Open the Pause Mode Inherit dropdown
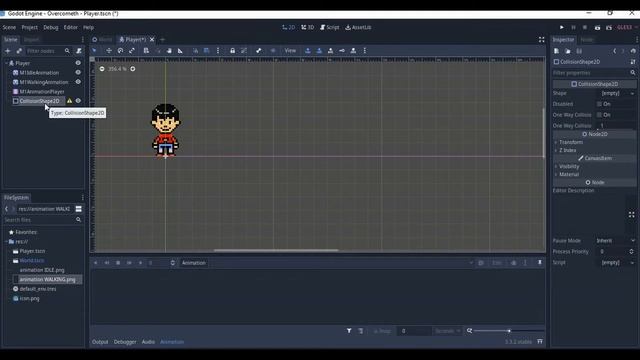The height and width of the screenshot is (360, 640). pos(616,241)
